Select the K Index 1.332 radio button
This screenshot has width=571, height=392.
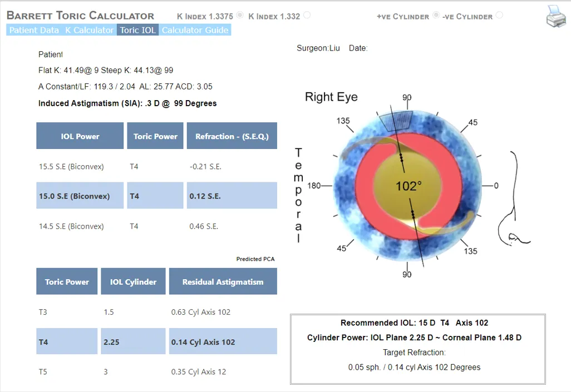click(307, 15)
